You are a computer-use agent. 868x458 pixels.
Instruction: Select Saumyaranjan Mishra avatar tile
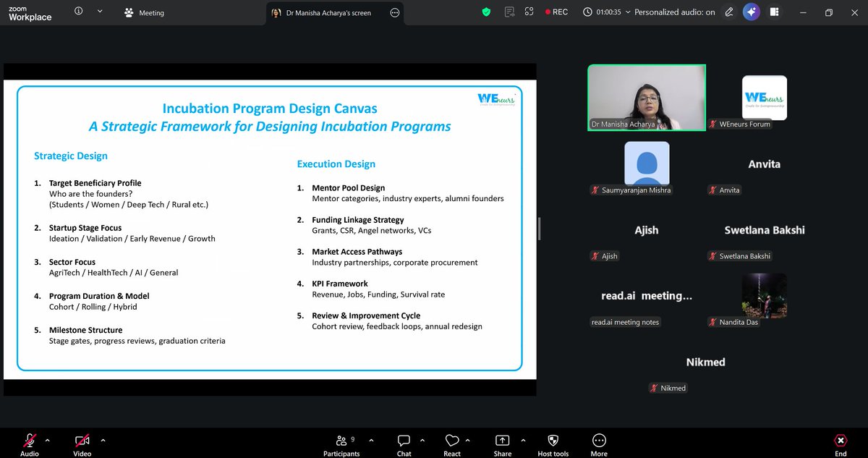pyautogui.click(x=647, y=164)
